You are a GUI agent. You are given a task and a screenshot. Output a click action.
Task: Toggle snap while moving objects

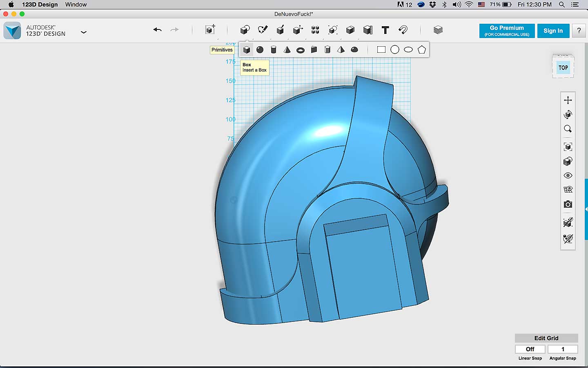click(568, 222)
